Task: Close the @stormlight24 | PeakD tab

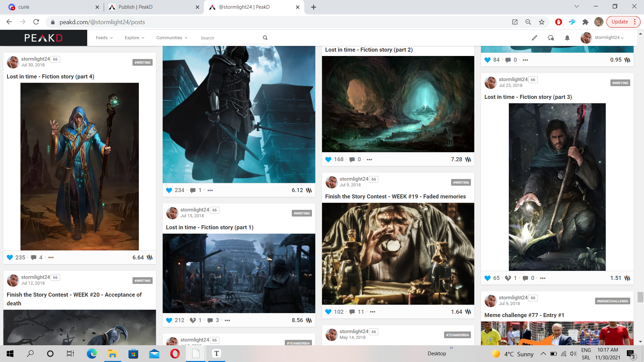Action: 298,7
